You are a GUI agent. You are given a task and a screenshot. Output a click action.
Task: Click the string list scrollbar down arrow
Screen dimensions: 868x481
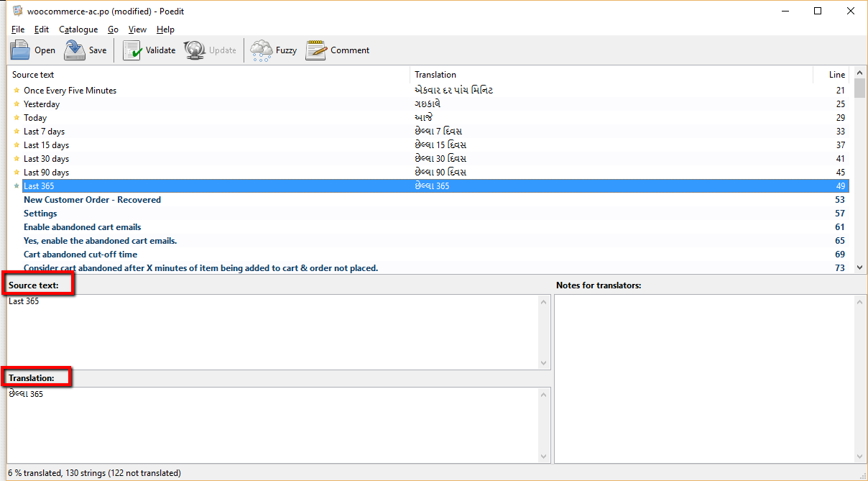pos(860,267)
